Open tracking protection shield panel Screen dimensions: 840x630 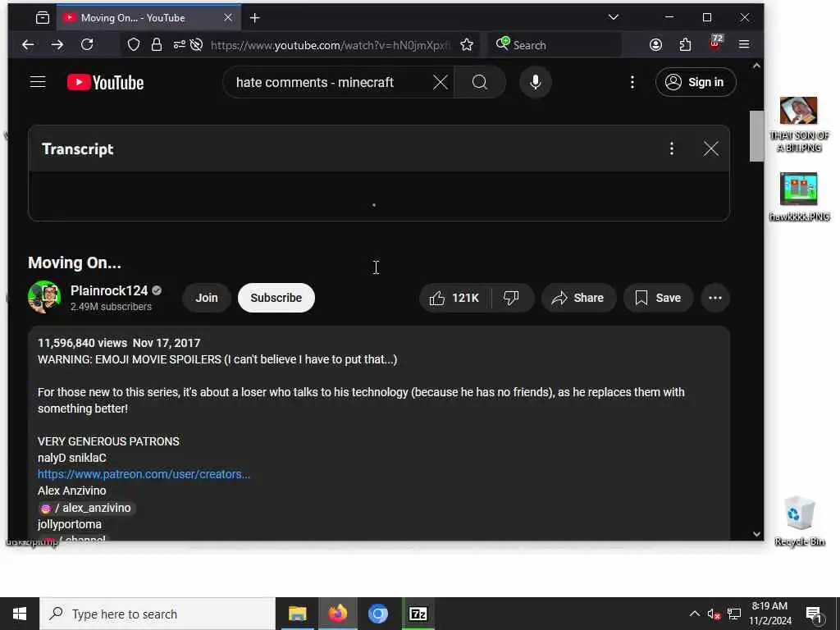pyautogui.click(x=134, y=45)
